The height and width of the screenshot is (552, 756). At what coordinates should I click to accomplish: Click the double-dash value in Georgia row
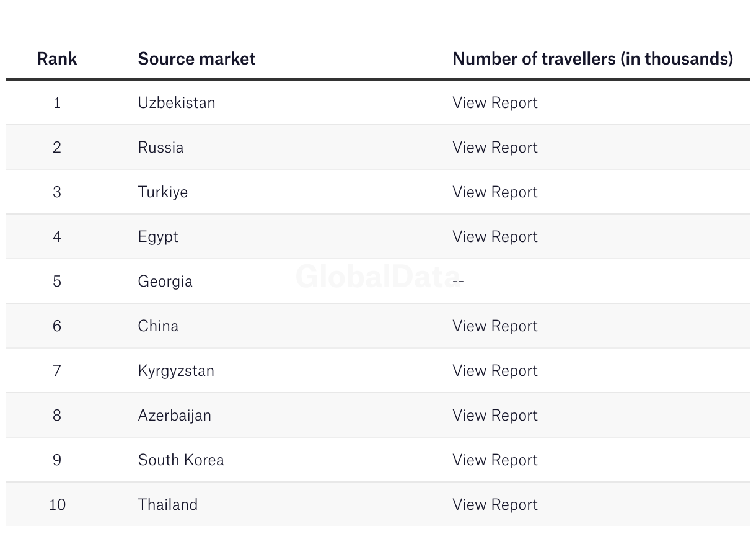pyautogui.click(x=458, y=282)
